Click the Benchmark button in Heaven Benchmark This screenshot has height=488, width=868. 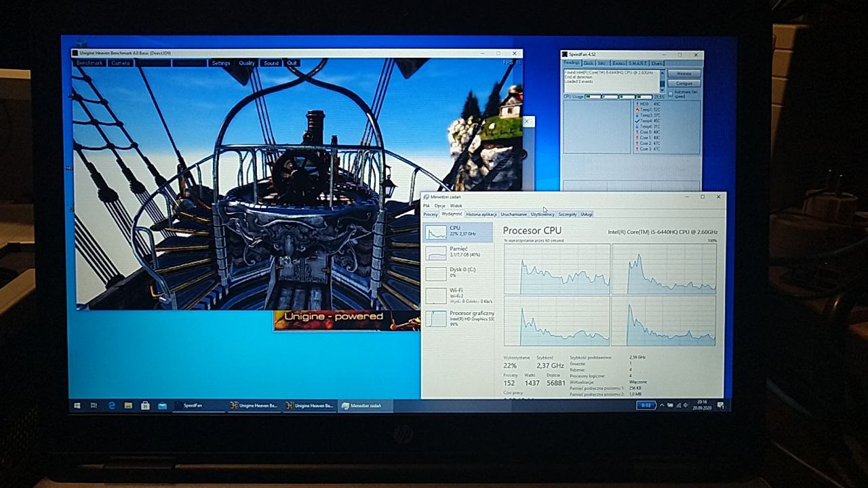pos(90,63)
